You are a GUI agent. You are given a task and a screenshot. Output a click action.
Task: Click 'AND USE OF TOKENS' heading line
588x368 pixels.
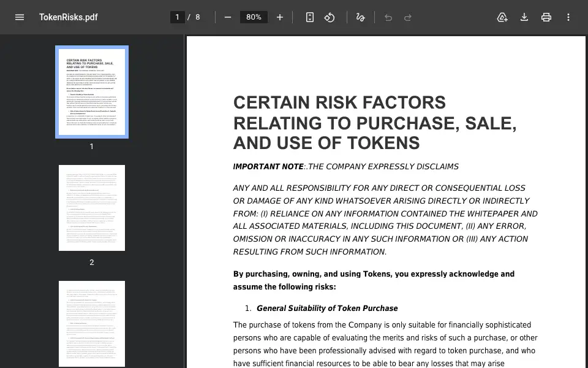pyautogui.click(x=326, y=143)
